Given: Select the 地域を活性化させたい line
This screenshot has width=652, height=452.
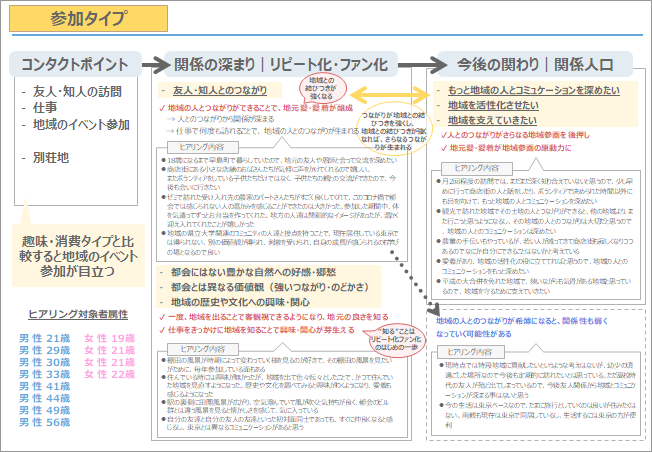Looking at the screenshot, I should pyautogui.click(x=493, y=106).
